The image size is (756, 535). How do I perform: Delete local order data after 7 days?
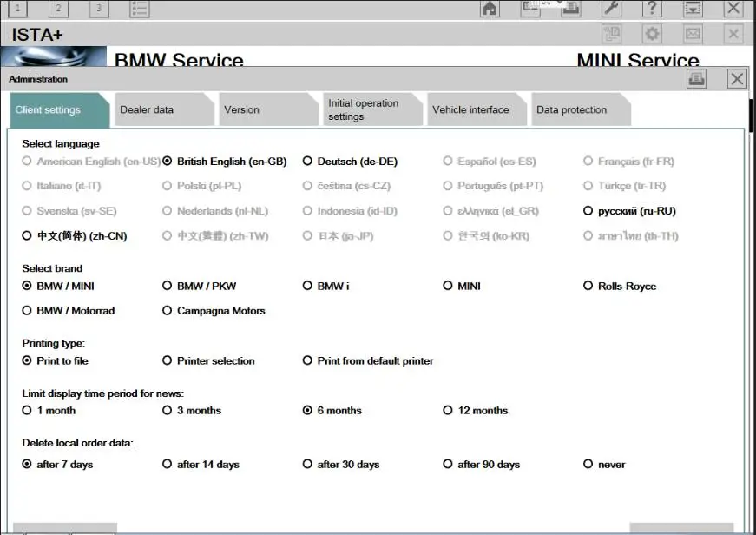click(57, 464)
